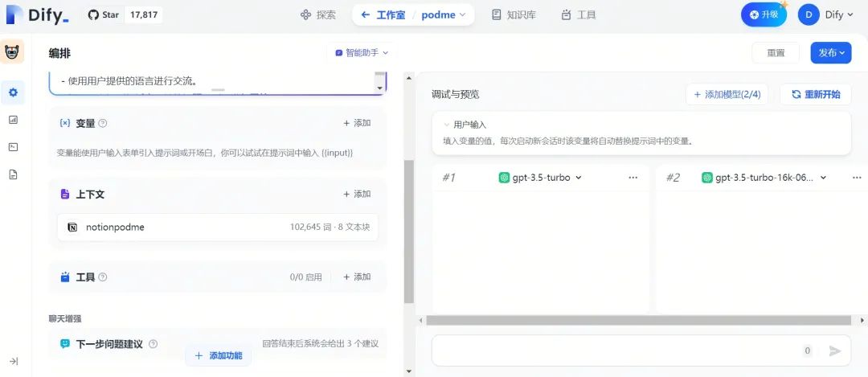The width and height of the screenshot is (868, 377).
Task: Click the 添加模型(2/4) button
Action: (727, 94)
